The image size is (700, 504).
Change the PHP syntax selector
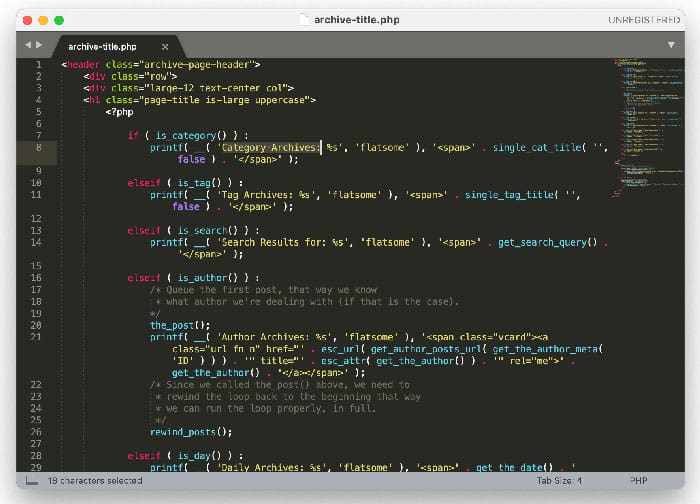pos(638,481)
